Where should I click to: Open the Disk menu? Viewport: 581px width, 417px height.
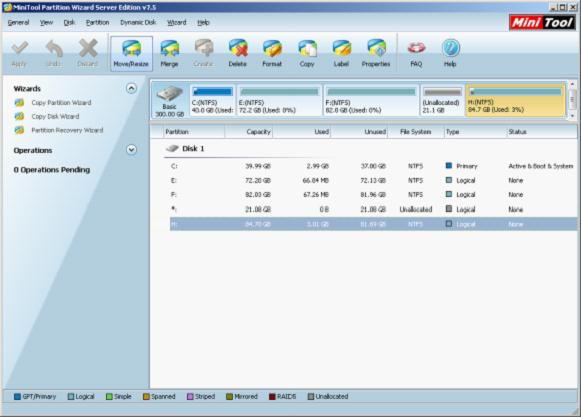coord(69,23)
